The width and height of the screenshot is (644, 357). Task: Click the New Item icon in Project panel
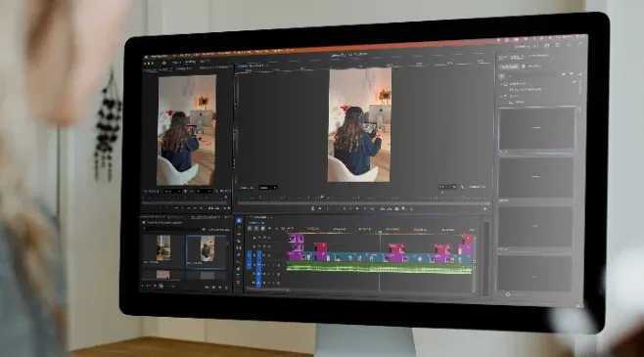tap(220, 288)
